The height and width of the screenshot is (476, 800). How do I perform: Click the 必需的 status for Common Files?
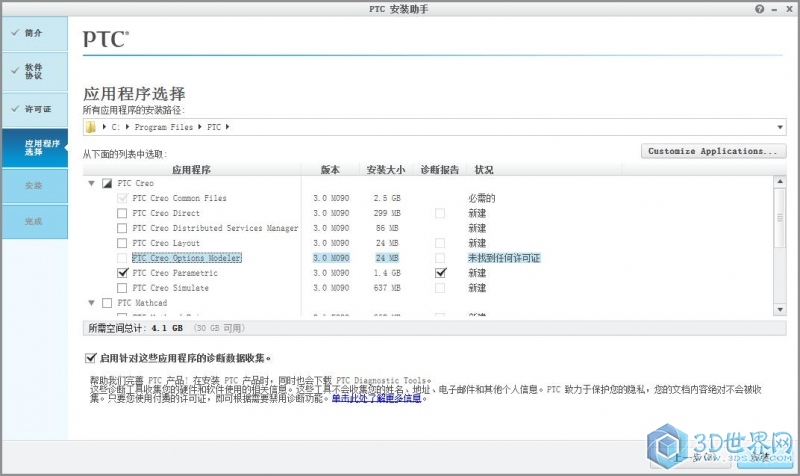click(482, 198)
